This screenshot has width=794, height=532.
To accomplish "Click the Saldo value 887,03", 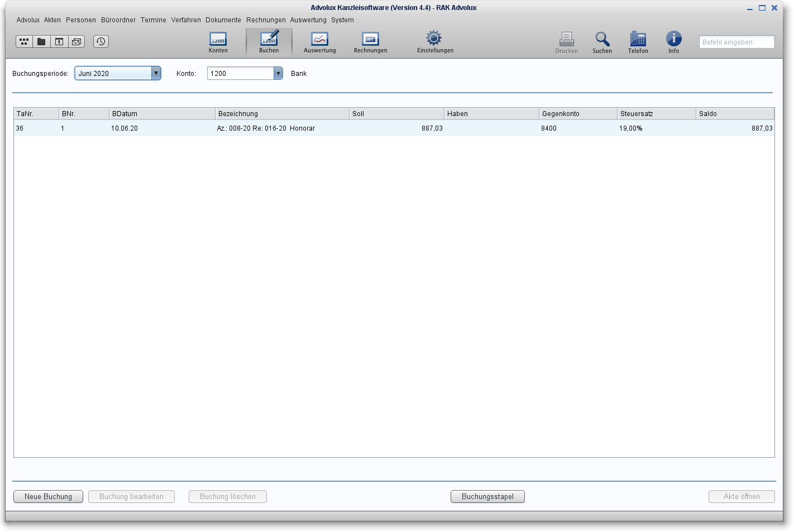I will tap(762, 128).
